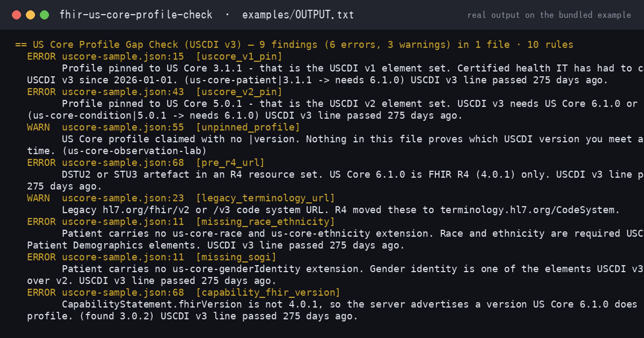Click the '(found 3.0.2)' text

pos(117,316)
